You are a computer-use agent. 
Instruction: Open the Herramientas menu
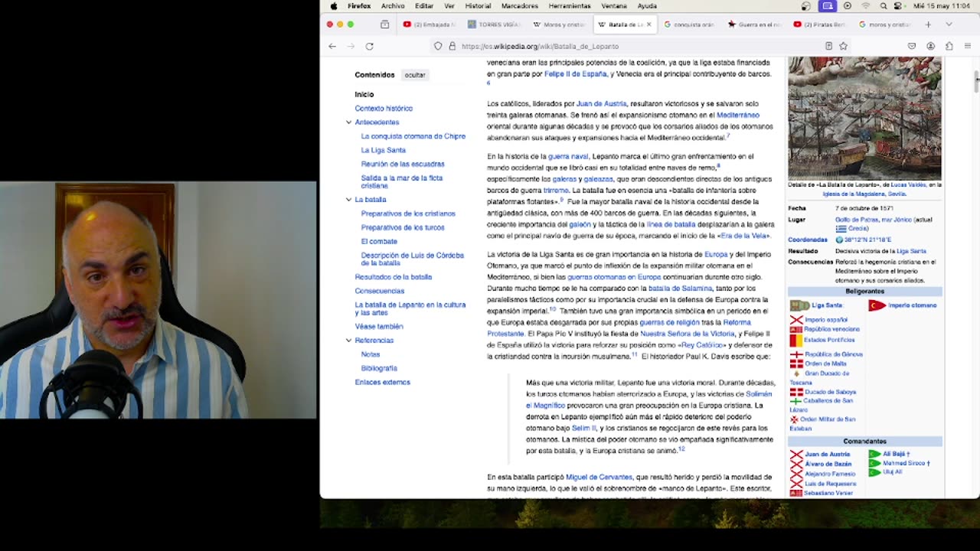pos(570,5)
